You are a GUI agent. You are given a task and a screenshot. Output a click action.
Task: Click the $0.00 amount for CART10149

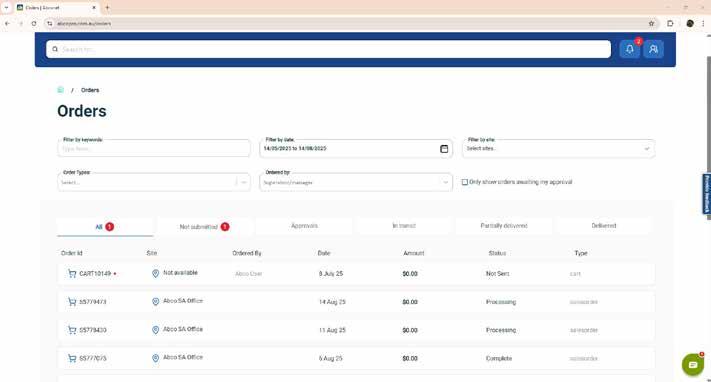[410, 274]
